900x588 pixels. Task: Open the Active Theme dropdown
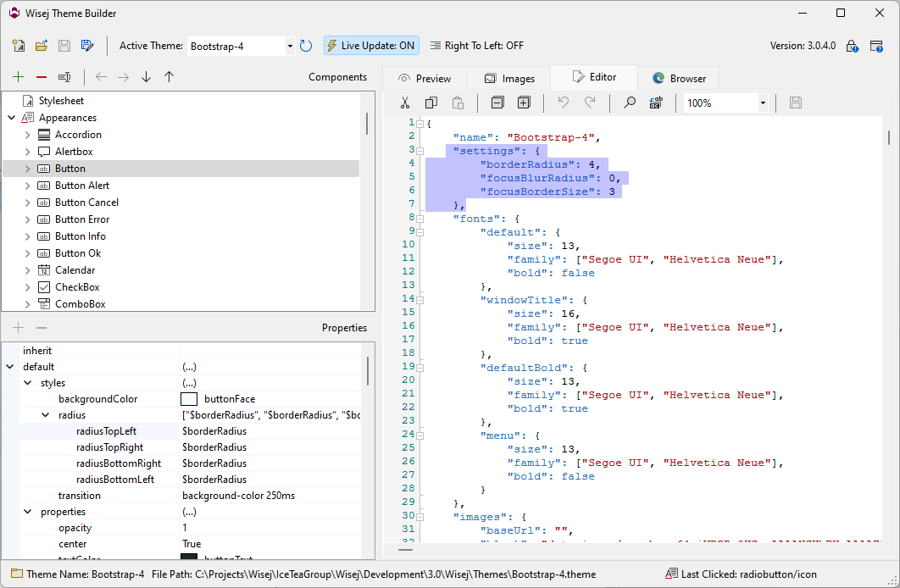click(290, 46)
